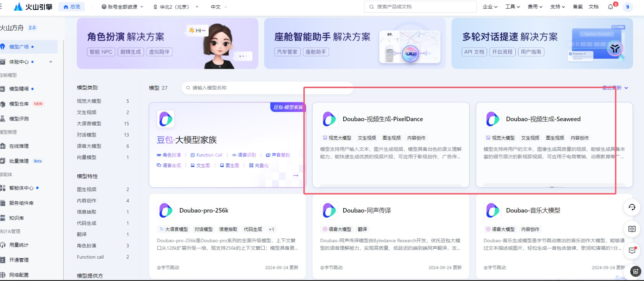644x281 pixels.
Task: Click 声音复刻 link in 豆包 card
Action: pos(278,155)
